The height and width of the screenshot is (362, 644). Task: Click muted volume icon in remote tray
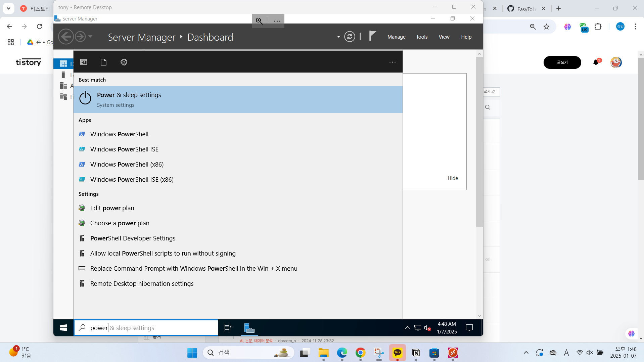point(427,328)
